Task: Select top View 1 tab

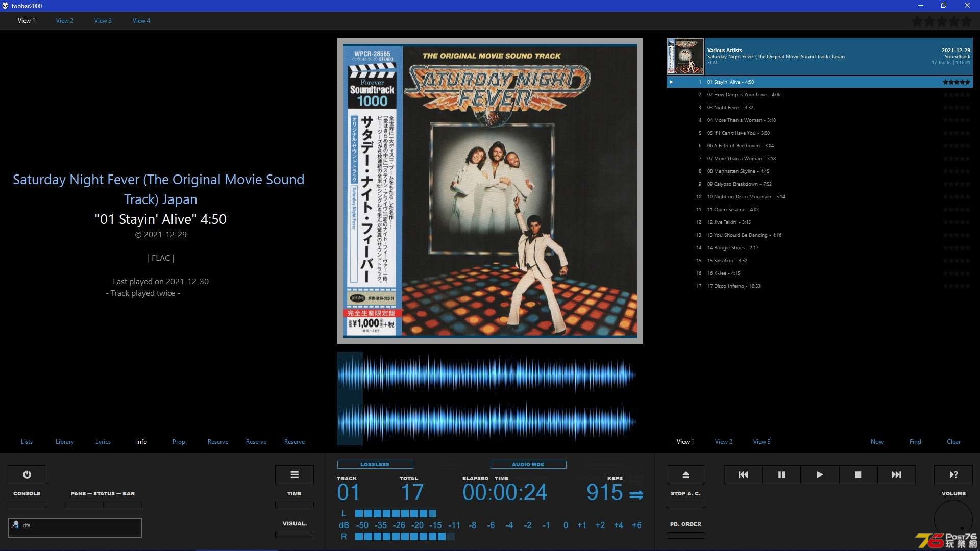Action: tap(27, 21)
